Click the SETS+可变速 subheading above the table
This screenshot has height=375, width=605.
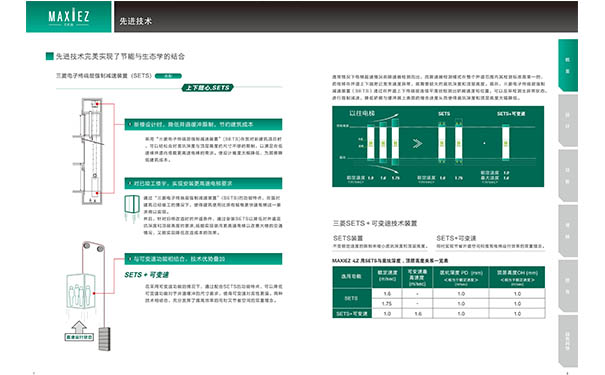456,238
